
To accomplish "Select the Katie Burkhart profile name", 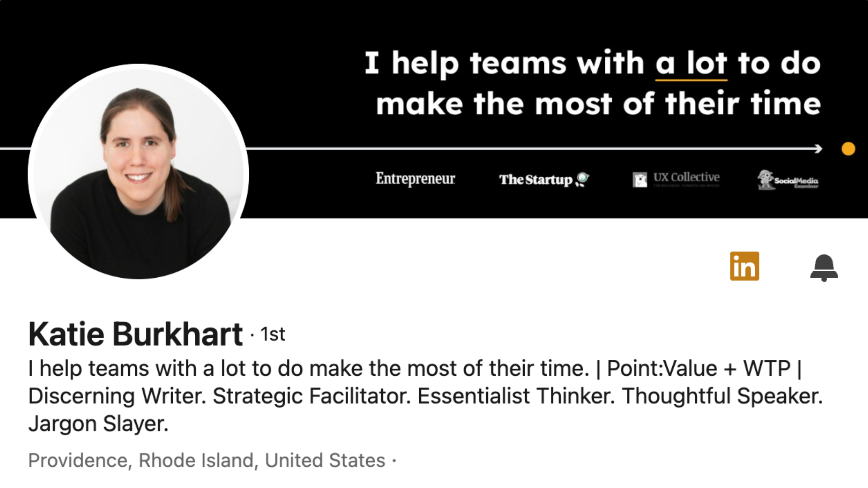I will 136,334.
